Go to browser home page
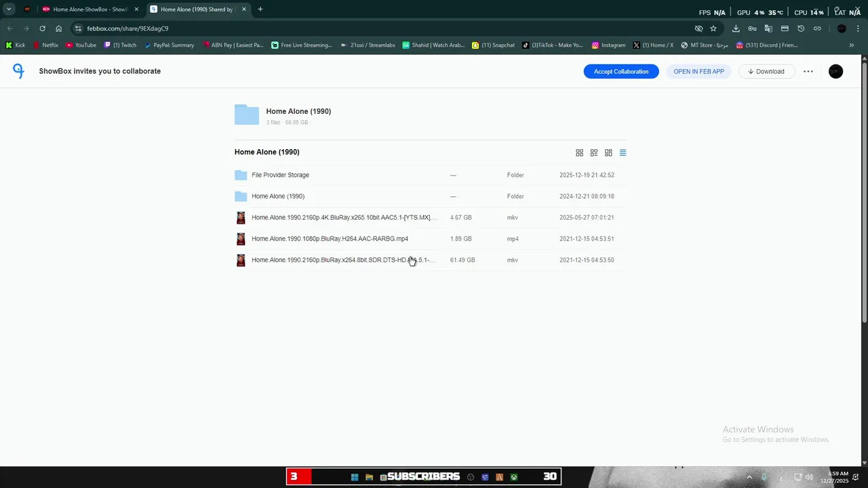868x488 pixels. pyautogui.click(x=58, y=28)
